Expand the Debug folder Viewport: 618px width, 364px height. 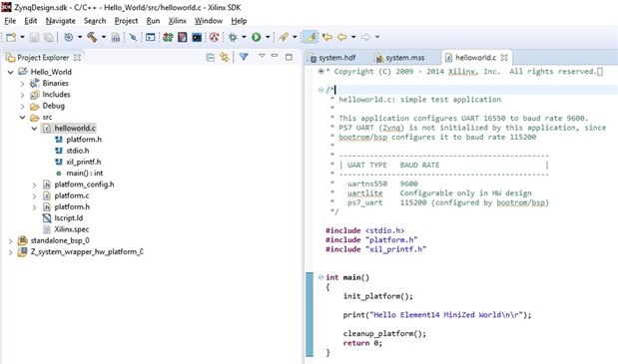23,107
